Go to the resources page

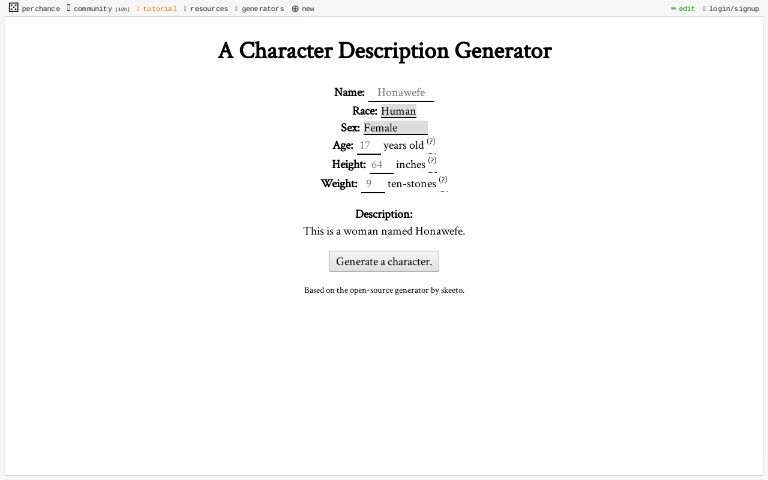(208, 8)
